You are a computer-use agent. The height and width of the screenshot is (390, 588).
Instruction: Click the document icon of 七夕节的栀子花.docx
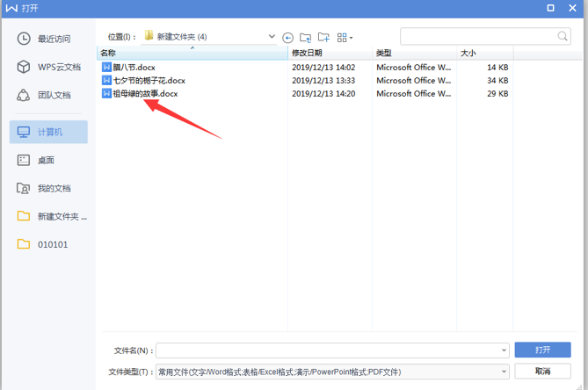tap(107, 80)
